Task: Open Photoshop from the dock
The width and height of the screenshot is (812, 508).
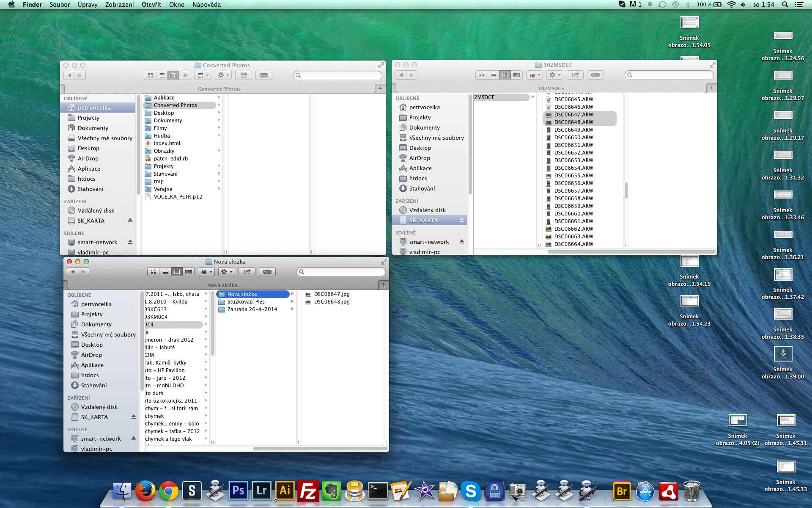Action: click(x=238, y=491)
